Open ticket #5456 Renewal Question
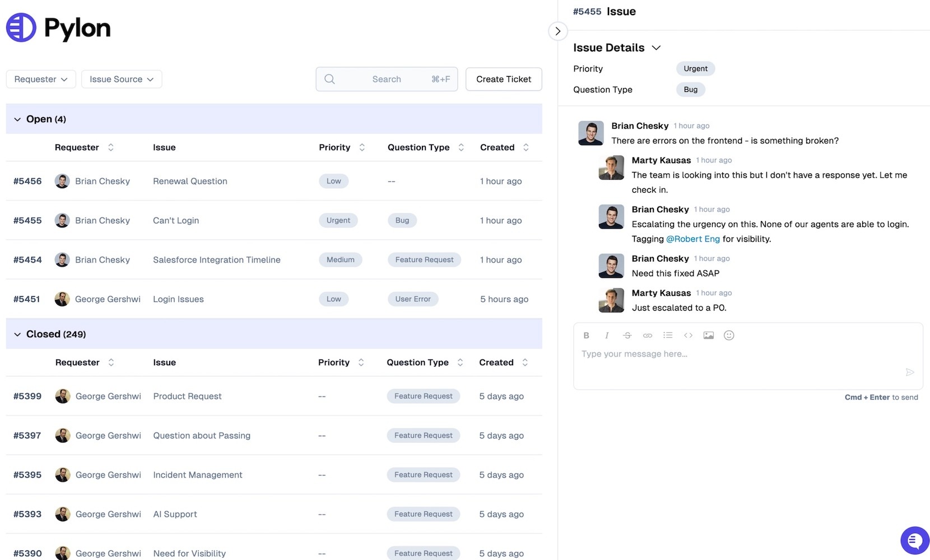The image size is (930, 560). pyautogui.click(x=274, y=181)
